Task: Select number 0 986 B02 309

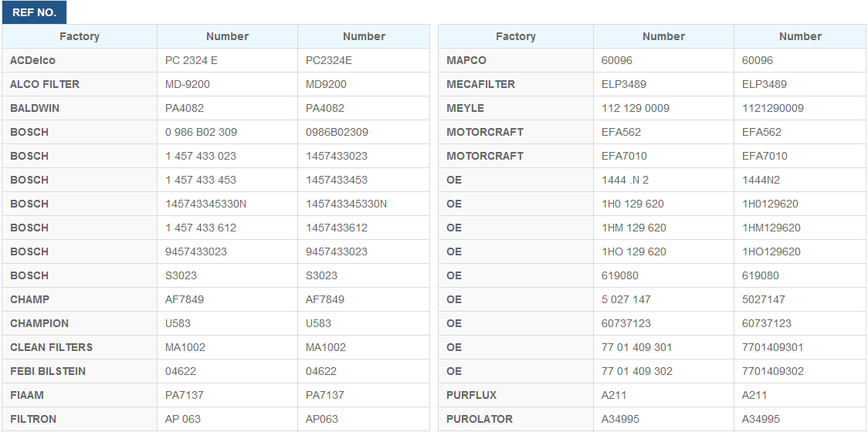Action: click(x=201, y=132)
